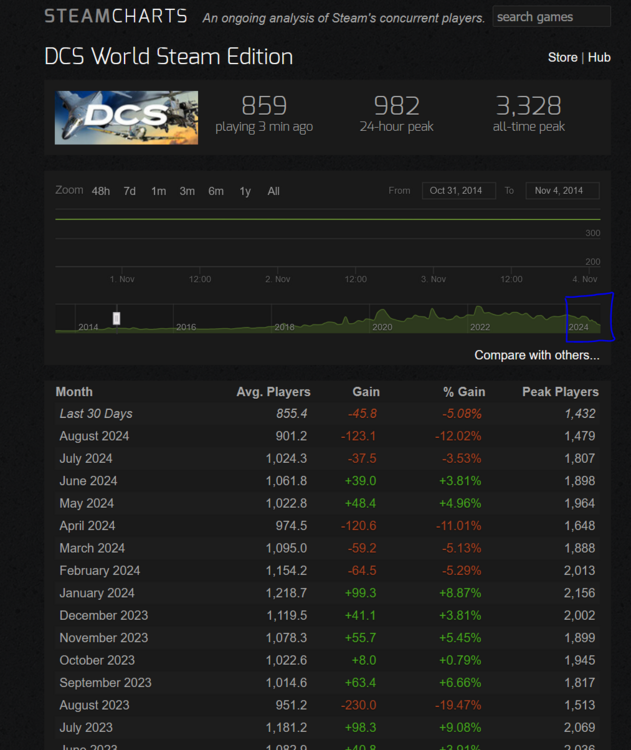Open the Store link
The image size is (631, 750).
pyautogui.click(x=563, y=57)
